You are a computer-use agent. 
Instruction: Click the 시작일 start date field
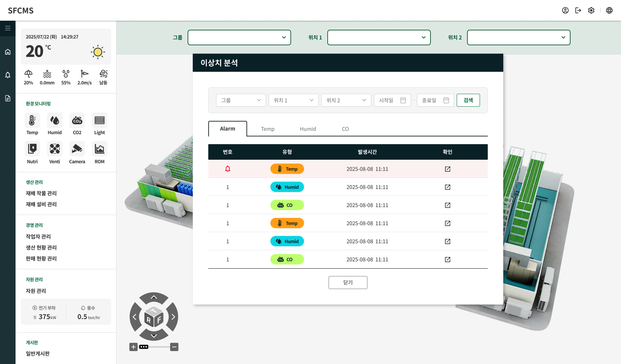coord(392,100)
